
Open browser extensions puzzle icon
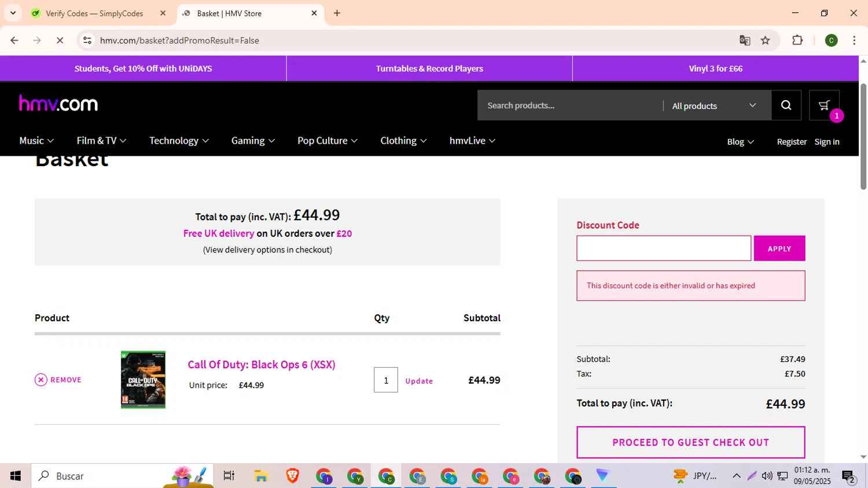click(797, 41)
